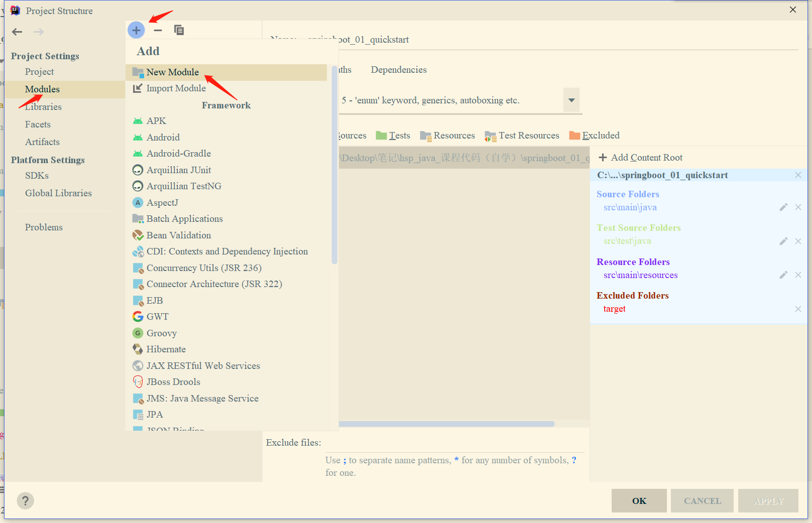Mark folder as Tests
Image resolution: width=812 pixels, height=523 pixels.
[393, 136]
